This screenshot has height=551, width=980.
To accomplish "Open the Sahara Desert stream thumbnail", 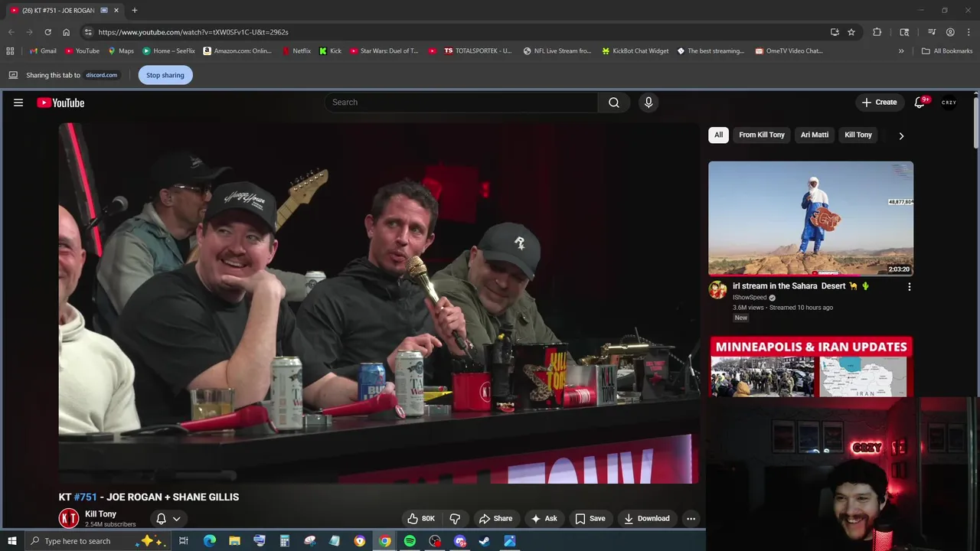I will pos(811,218).
